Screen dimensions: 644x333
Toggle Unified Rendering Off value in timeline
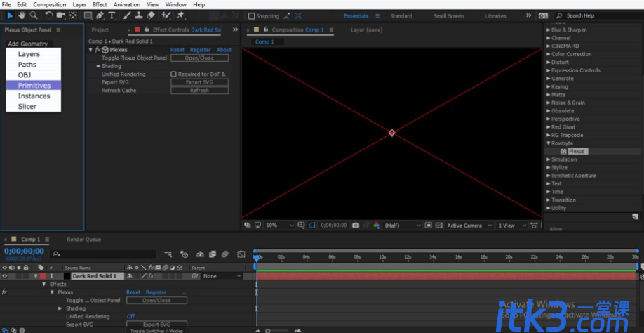(x=130, y=317)
